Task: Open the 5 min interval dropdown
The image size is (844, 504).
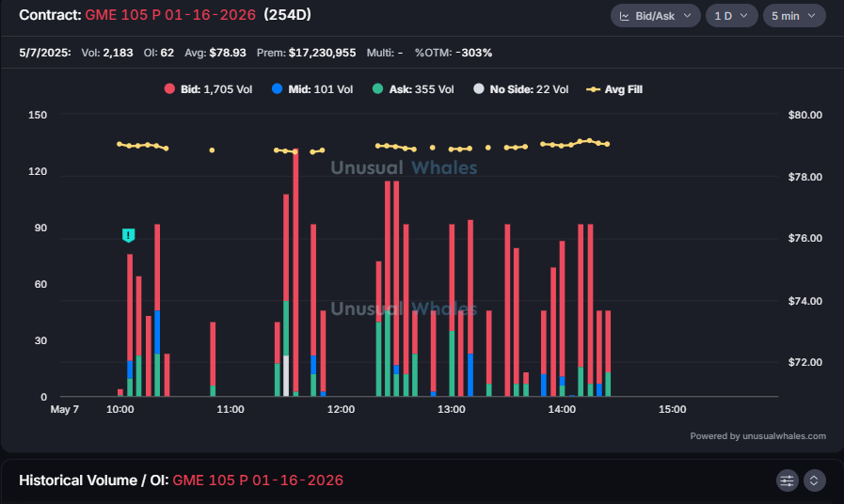Action: pyautogui.click(x=794, y=16)
